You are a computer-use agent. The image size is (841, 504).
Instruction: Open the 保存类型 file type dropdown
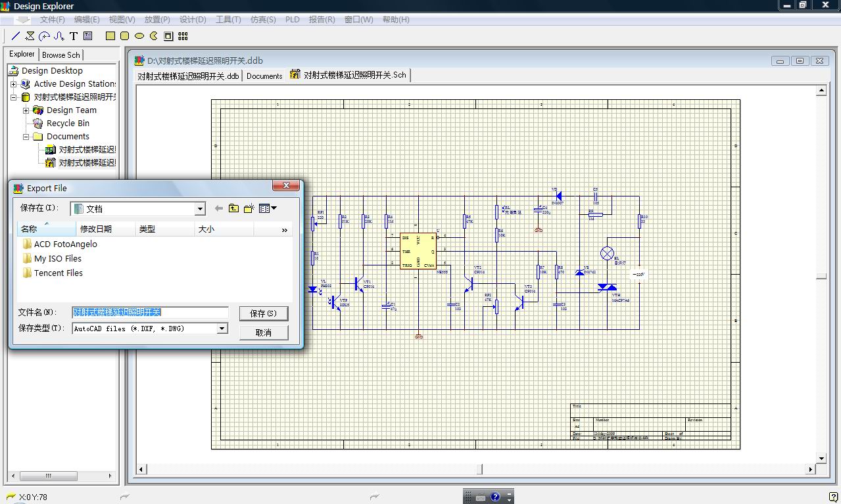(222, 328)
